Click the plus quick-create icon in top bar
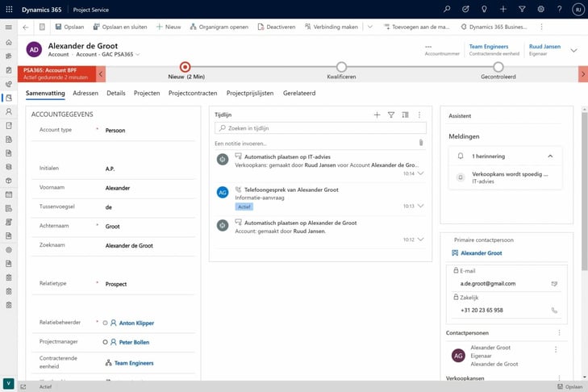 point(503,10)
